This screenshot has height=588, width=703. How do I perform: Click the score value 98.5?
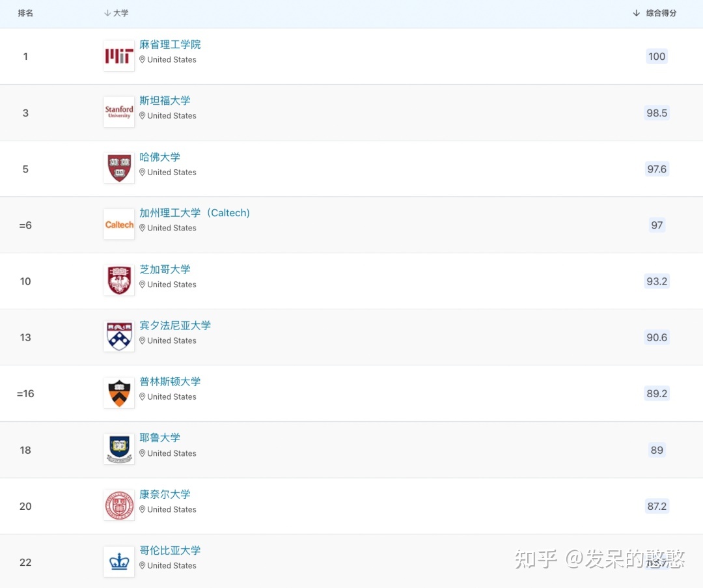656,113
